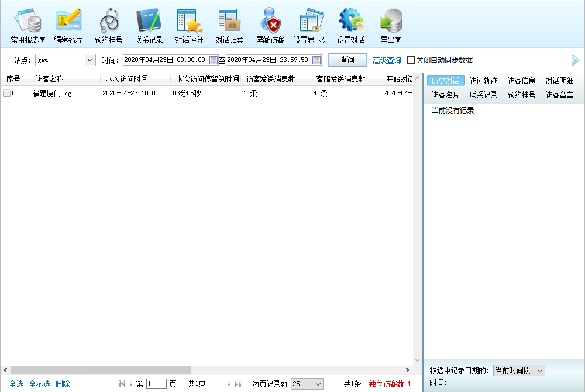Viewport: 585px width, 392px height.
Task: Click the 编辑名片 edit card icon
Action: pos(68,22)
